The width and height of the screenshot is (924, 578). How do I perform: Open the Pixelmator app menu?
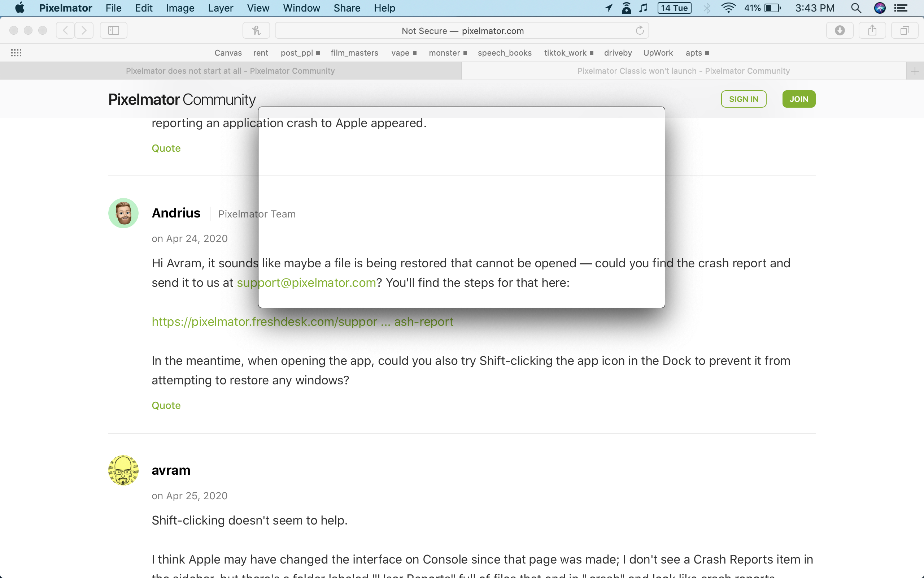[65, 8]
